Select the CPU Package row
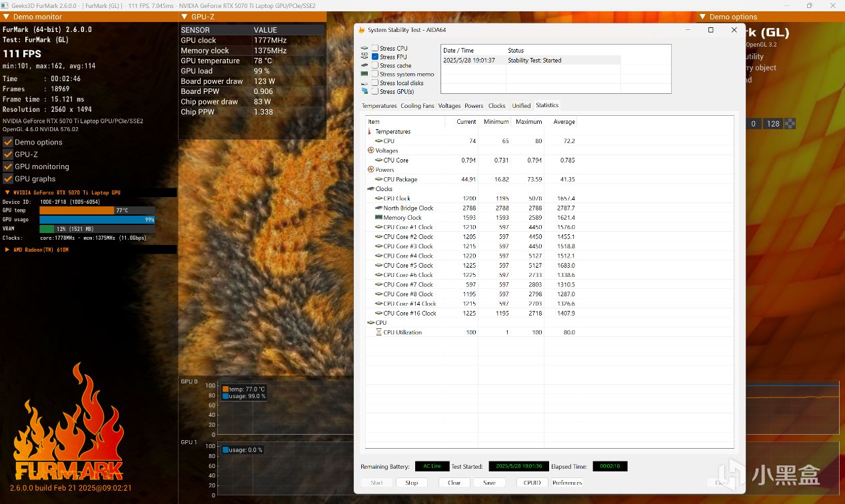845x504 pixels. pos(471,179)
